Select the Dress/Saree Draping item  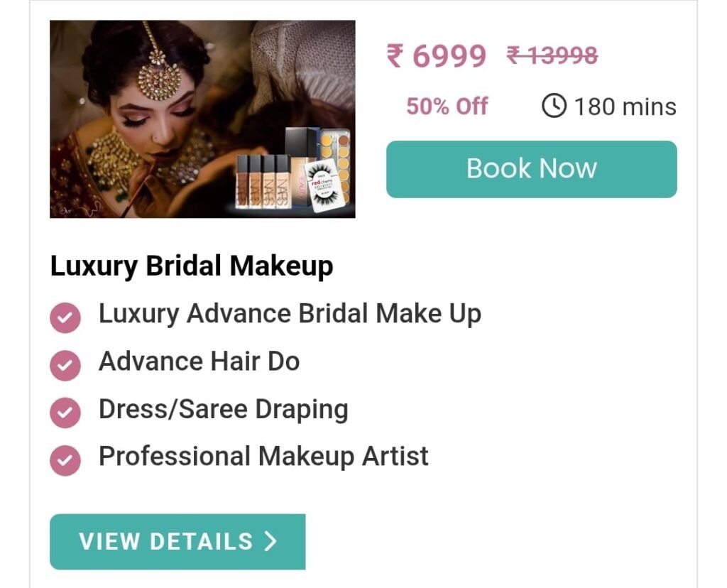pyautogui.click(x=224, y=410)
